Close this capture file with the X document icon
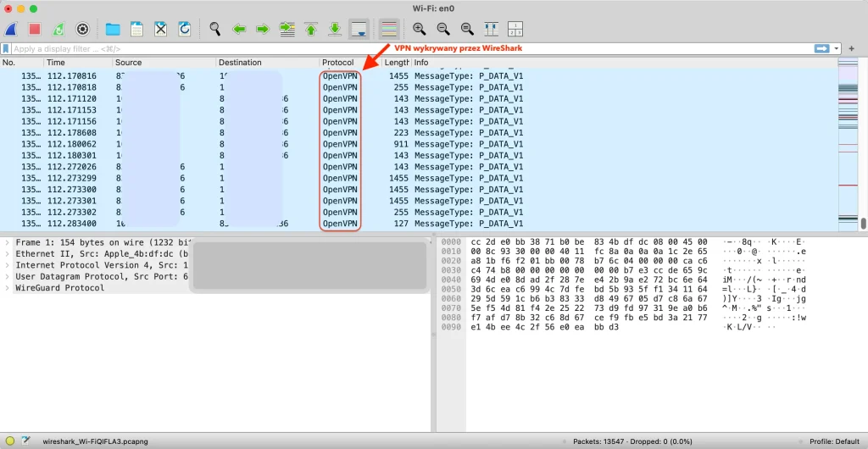Screen dimensions: 868x449 point(160,29)
